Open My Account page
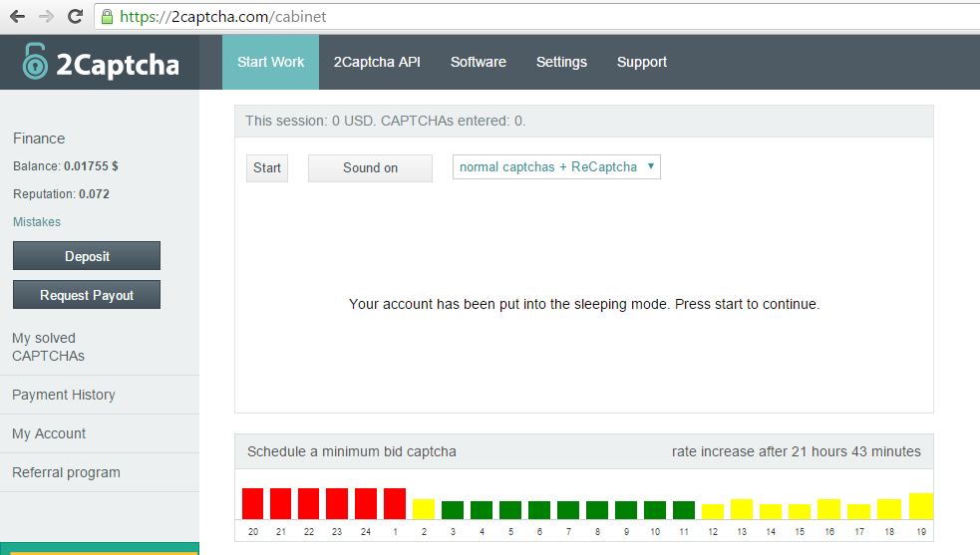This screenshot has height=555, width=980. tap(49, 433)
